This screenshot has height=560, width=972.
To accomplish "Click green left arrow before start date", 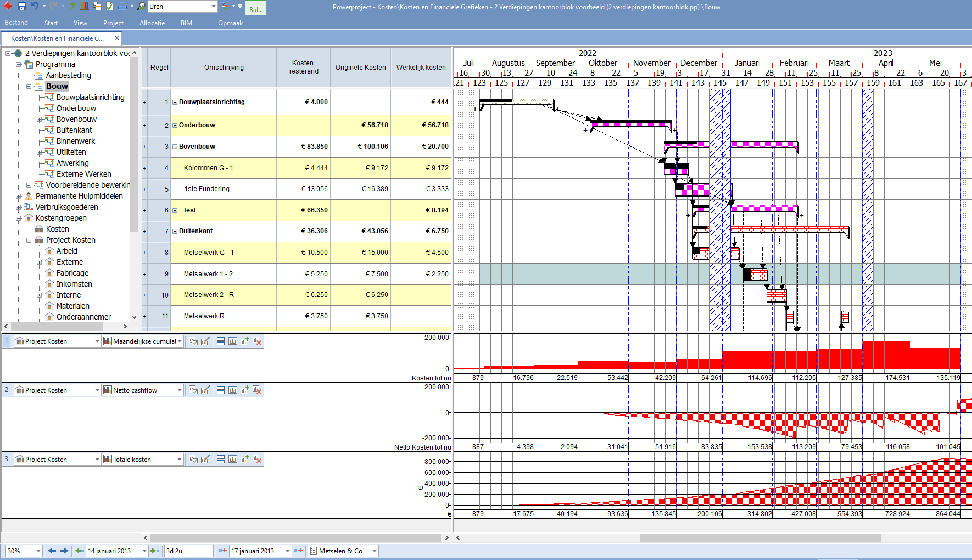I will tap(79, 551).
